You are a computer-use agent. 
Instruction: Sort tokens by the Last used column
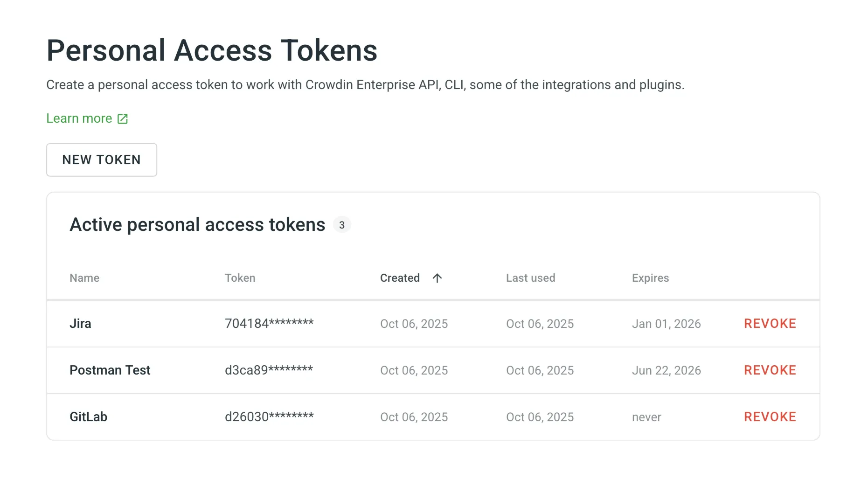[530, 278]
